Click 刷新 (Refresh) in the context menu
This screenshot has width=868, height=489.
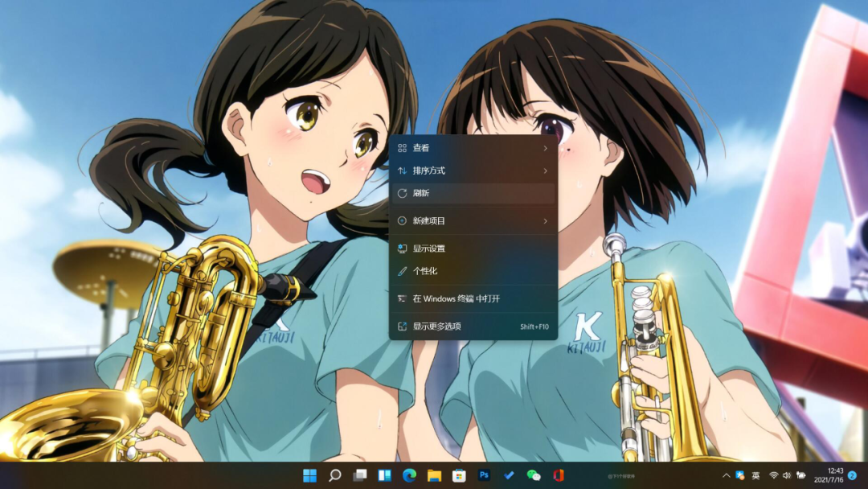473,193
